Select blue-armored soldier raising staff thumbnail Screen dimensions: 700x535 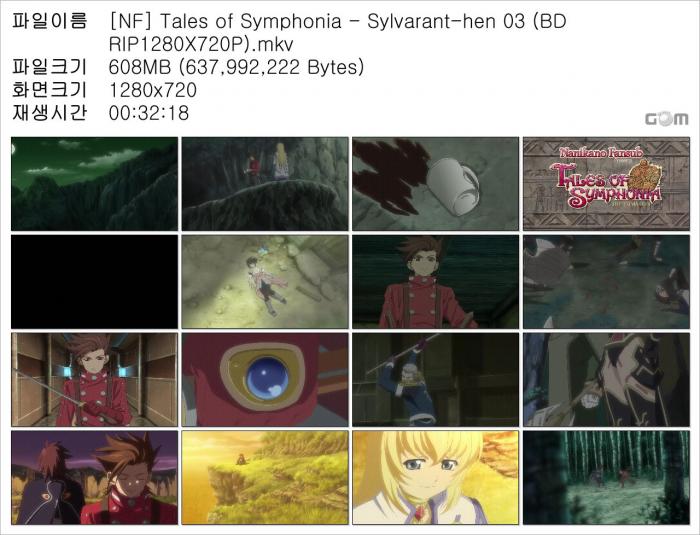point(436,380)
